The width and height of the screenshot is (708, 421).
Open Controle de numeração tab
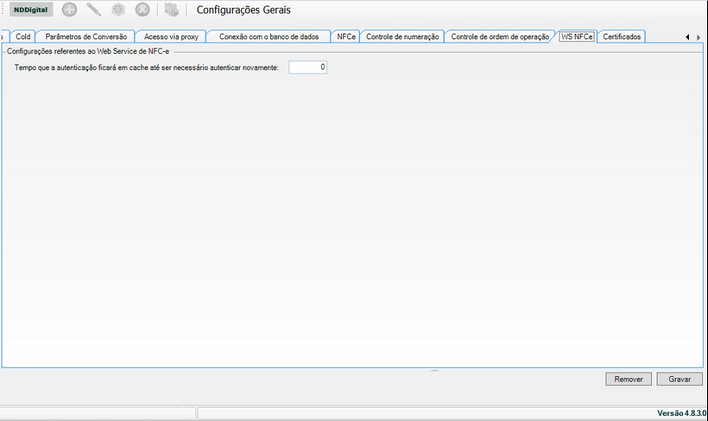[402, 37]
